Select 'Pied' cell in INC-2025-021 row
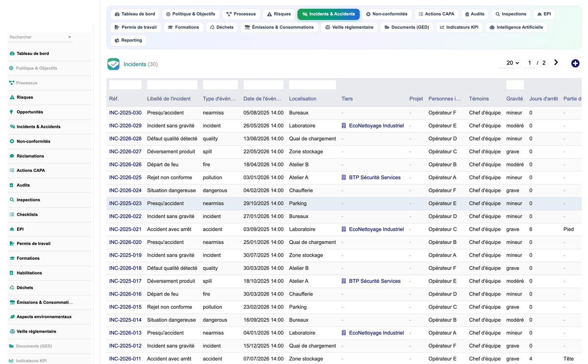This screenshot has height=364, width=588. 568,229
